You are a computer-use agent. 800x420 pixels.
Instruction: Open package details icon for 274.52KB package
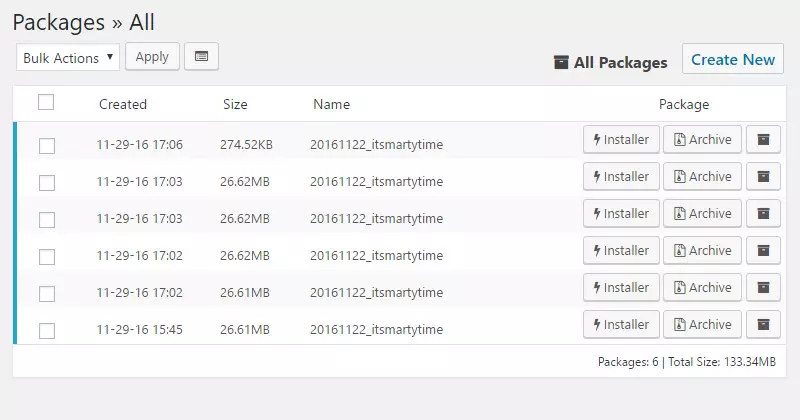[763, 140]
